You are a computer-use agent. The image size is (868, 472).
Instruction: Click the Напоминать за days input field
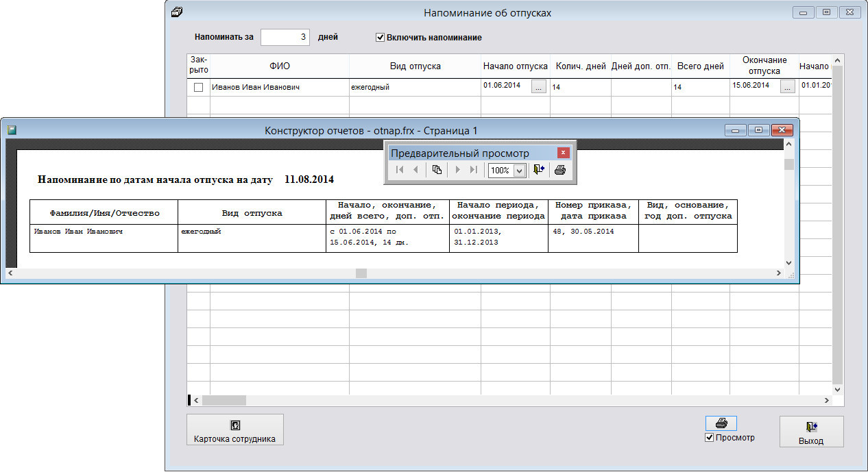point(285,37)
